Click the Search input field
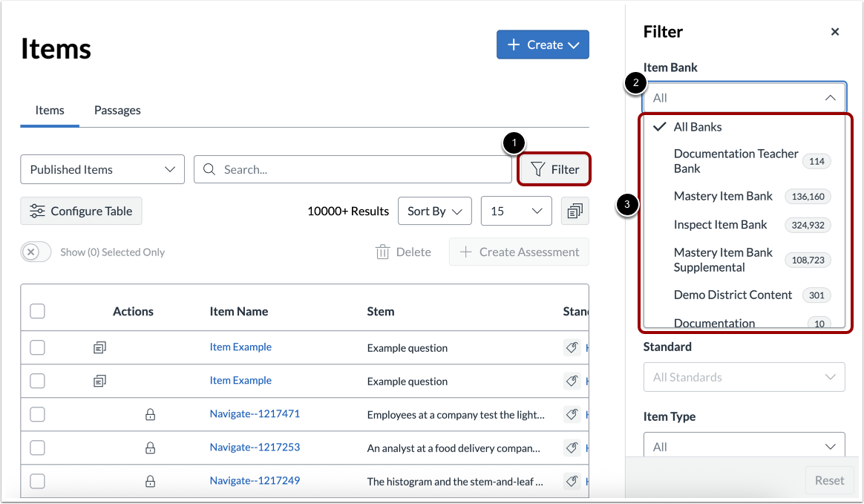 [353, 169]
